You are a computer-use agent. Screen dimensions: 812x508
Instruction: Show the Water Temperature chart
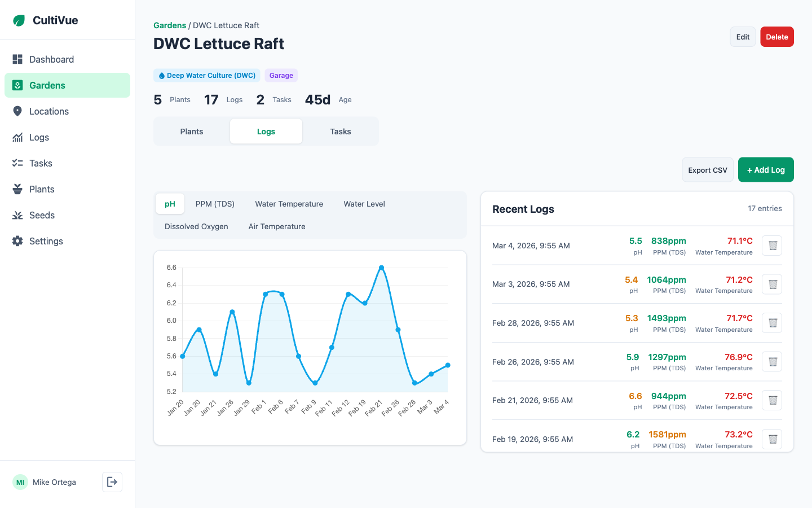pyautogui.click(x=289, y=204)
